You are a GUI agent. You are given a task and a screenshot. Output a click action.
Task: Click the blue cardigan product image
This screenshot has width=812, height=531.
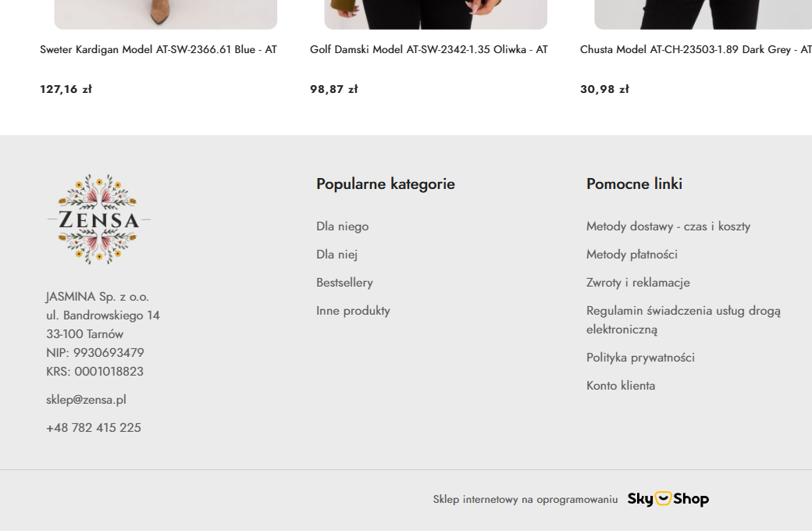[x=166, y=15]
